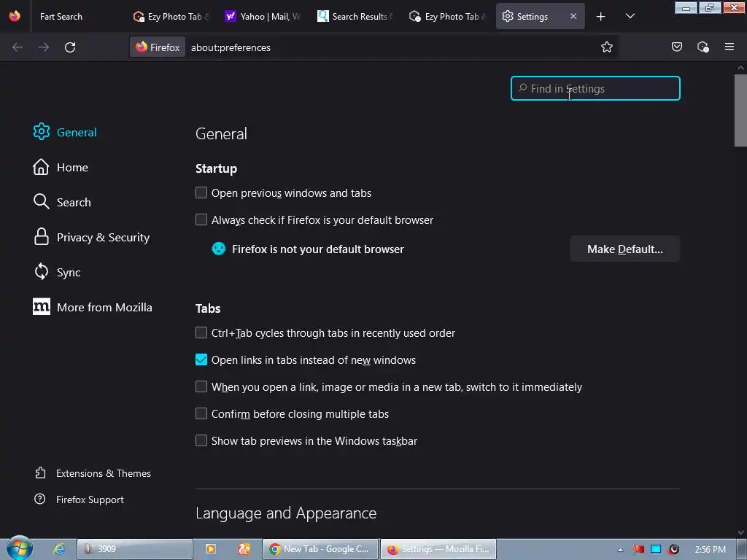The height and width of the screenshot is (560, 747).
Task: Check Confirm before closing multiple tabs
Action: [x=201, y=413]
